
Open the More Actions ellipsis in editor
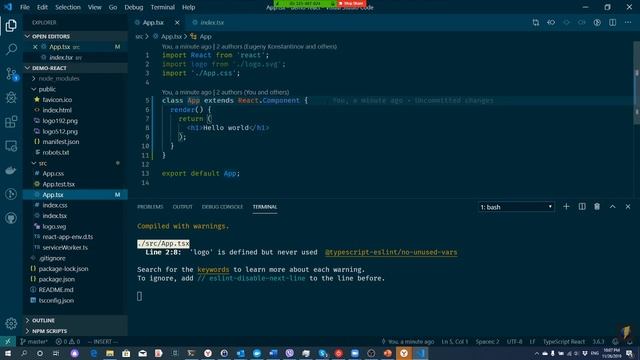[628, 22]
